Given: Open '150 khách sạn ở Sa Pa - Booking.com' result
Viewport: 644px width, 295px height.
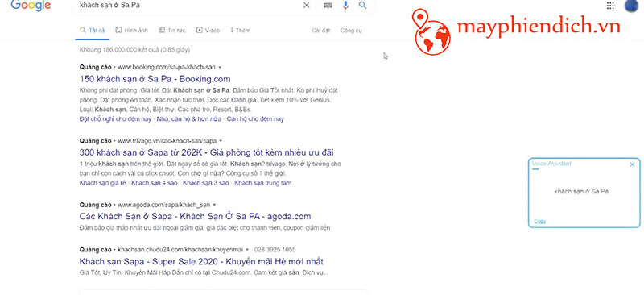Looking at the screenshot, I should pyautogui.click(x=155, y=79).
